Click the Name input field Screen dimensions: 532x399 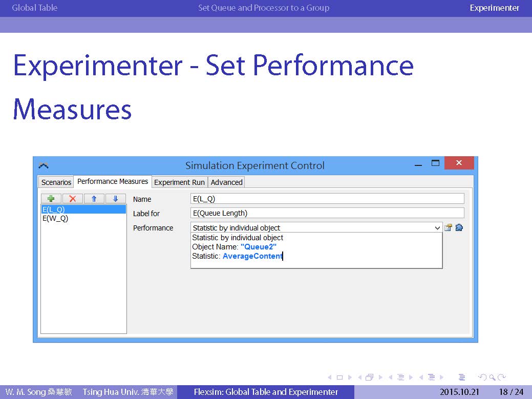[327, 199]
